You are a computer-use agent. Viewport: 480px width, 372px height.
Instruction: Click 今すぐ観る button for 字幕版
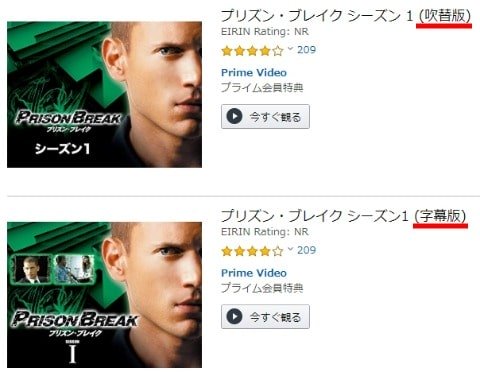[x=265, y=317]
